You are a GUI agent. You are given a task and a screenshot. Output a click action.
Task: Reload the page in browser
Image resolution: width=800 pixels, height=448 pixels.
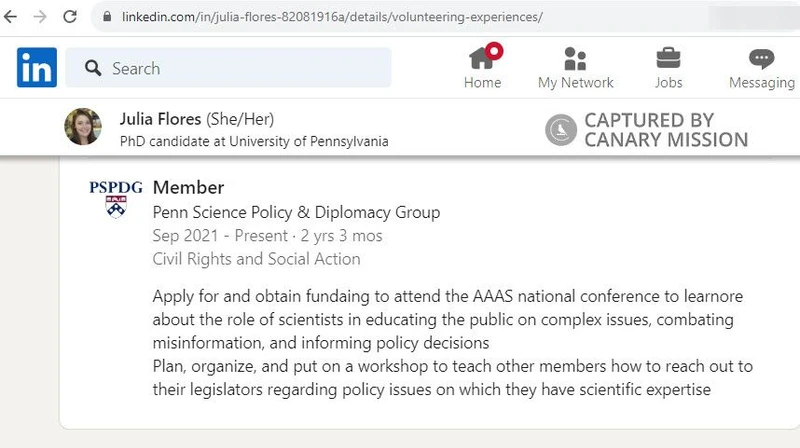70,17
